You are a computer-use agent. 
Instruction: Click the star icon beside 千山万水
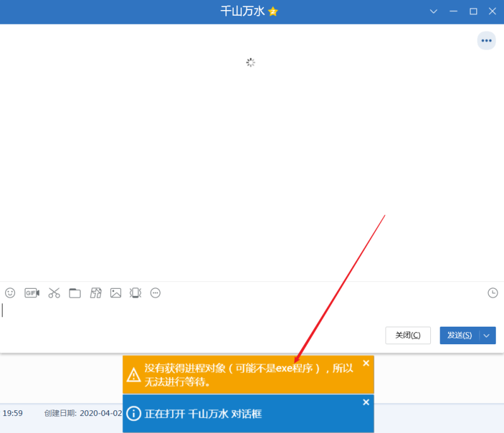coord(273,12)
